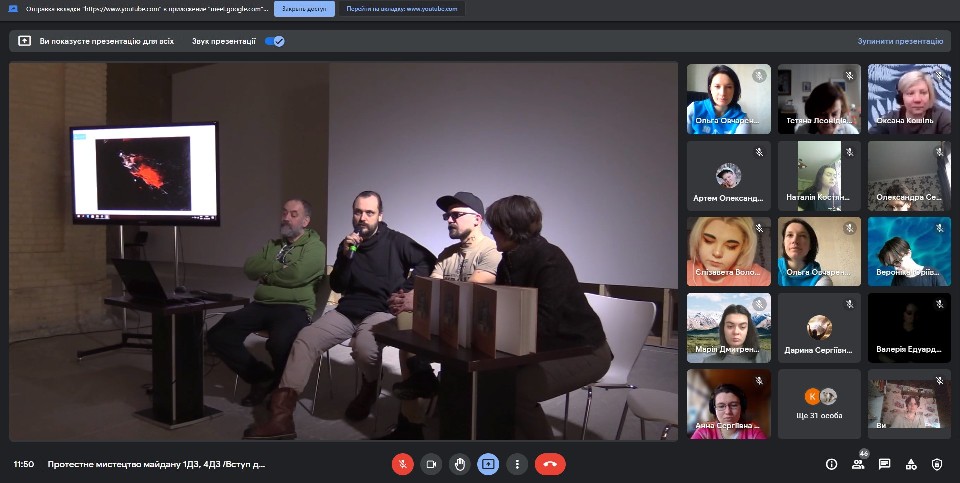Click the active present-screen button
The height and width of the screenshot is (483, 960).
(x=488, y=464)
